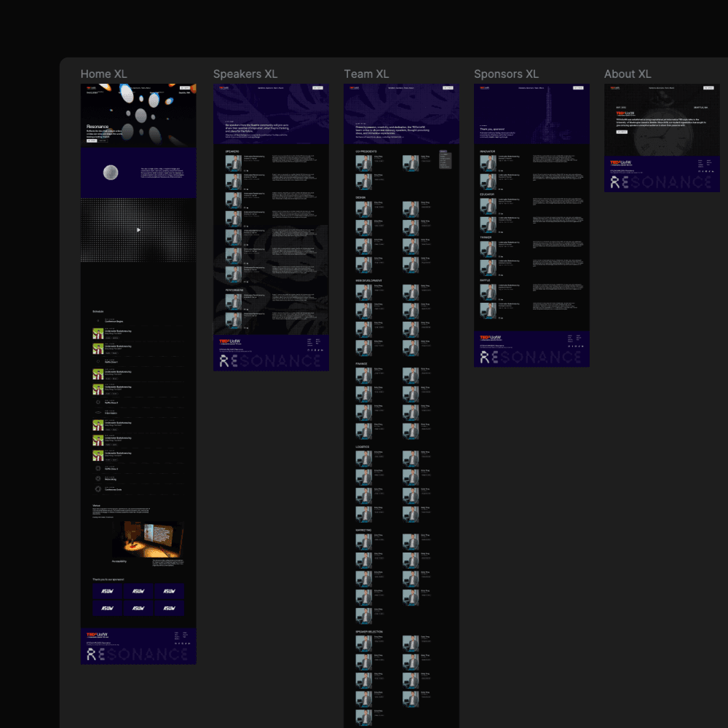Viewport: 728px width, 728px height.
Task: Select RESONANCE wordmark in About XL footer
Action: click(661, 183)
